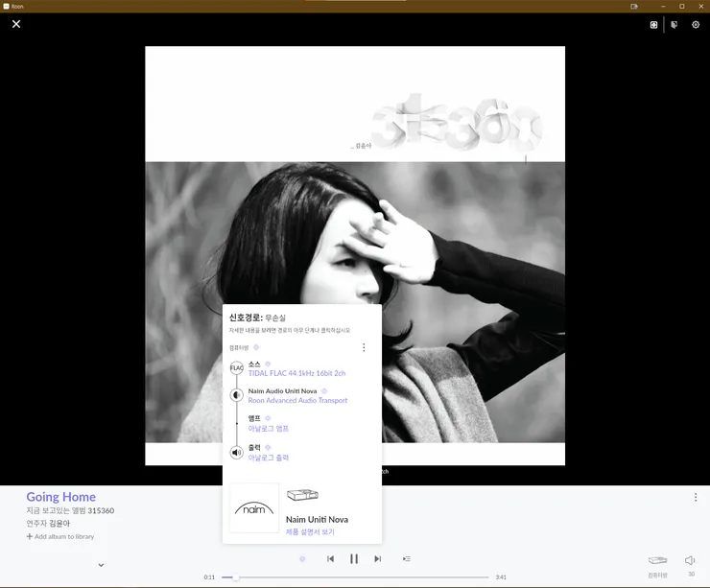710x588 pixels.
Task: Click Roon Advanced Audio Transport link
Action: 297,401
